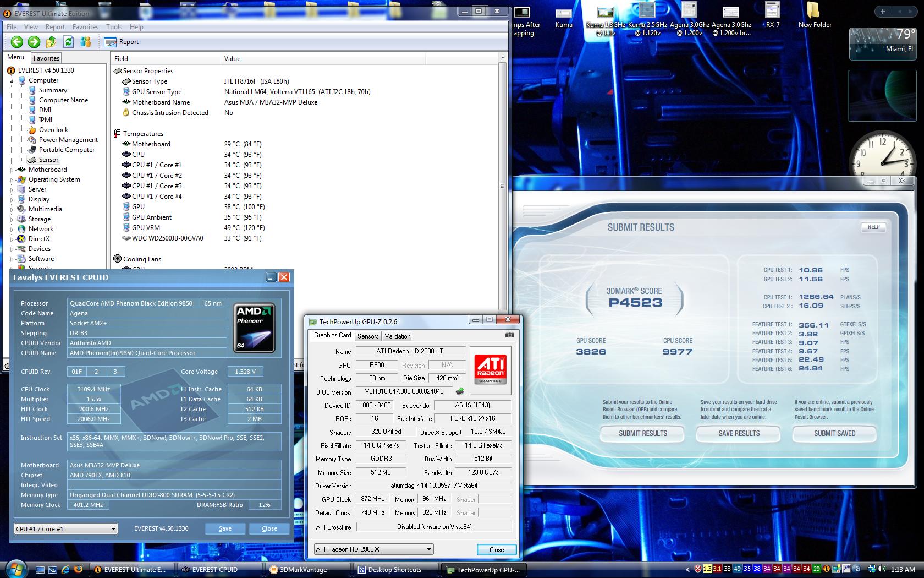Select the Menu tab in the left panel
Image resolution: width=924 pixels, height=578 pixels.
pyautogui.click(x=15, y=57)
